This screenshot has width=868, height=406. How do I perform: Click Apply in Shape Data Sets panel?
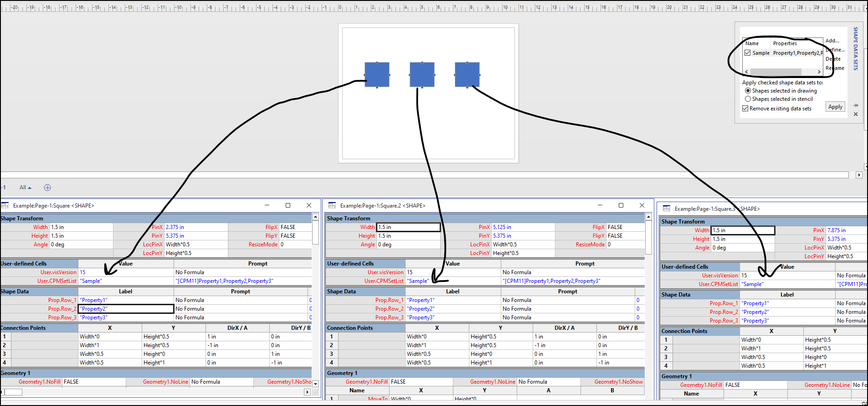(835, 107)
